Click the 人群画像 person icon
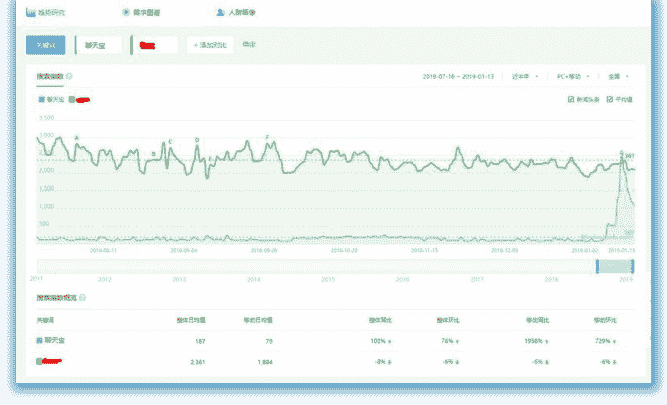Image resolution: width=667 pixels, height=405 pixels. (x=220, y=13)
